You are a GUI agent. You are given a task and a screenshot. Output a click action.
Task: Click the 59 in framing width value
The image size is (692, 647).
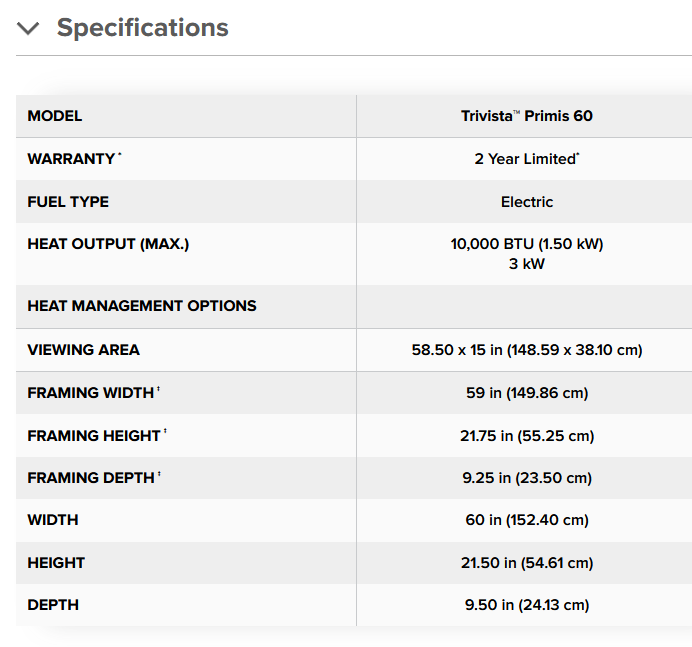click(x=526, y=393)
